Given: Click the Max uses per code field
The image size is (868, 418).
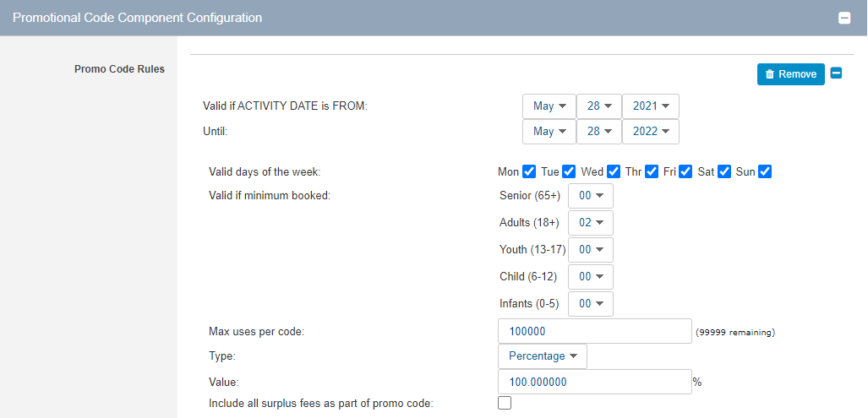Looking at the screenshot, I should (x=595, y=331).
